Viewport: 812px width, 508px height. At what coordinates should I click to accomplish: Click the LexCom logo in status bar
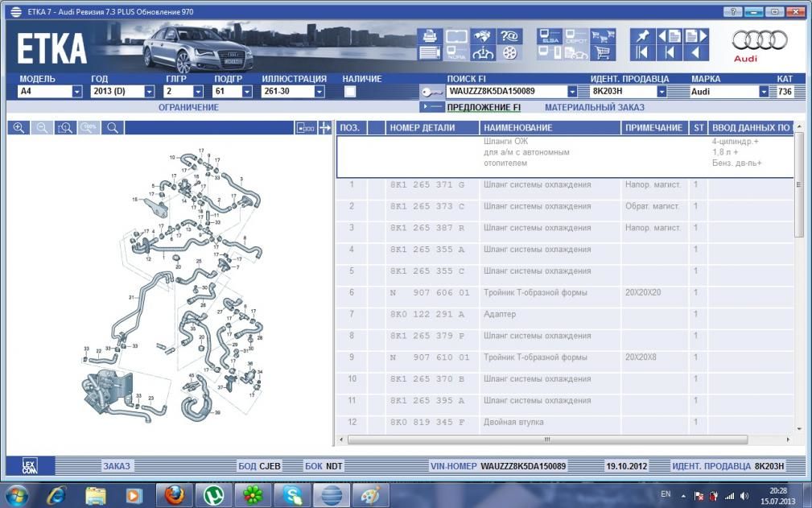[x=30, y=466]
